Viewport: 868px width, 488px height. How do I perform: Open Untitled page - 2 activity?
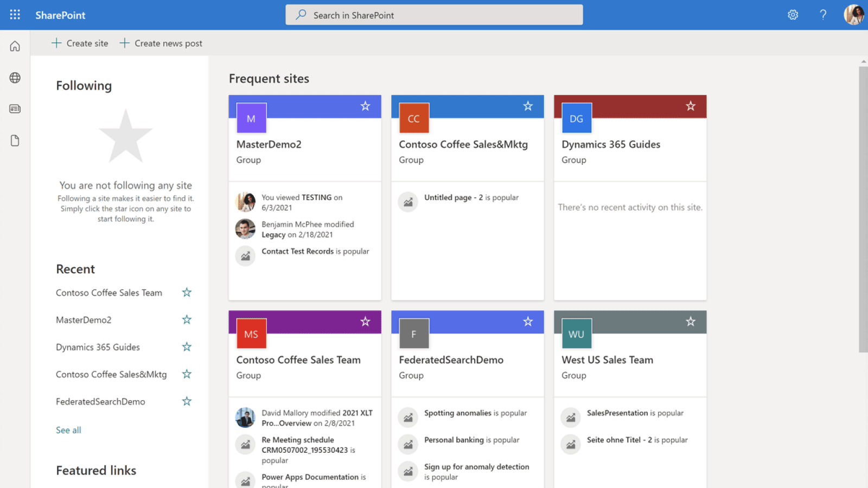[471, 197]
